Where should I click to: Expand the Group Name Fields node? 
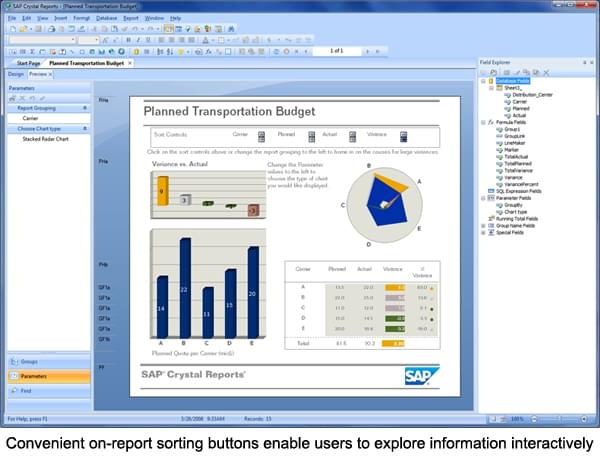[x=483, y=226]
